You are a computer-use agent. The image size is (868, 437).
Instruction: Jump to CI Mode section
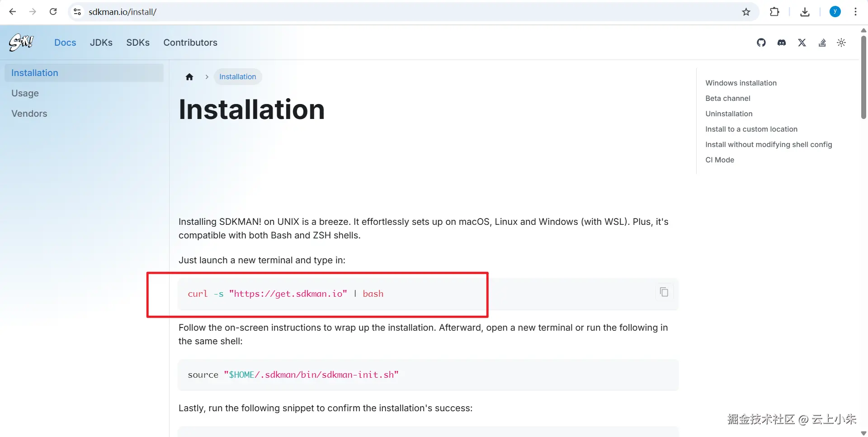[720, 160]
